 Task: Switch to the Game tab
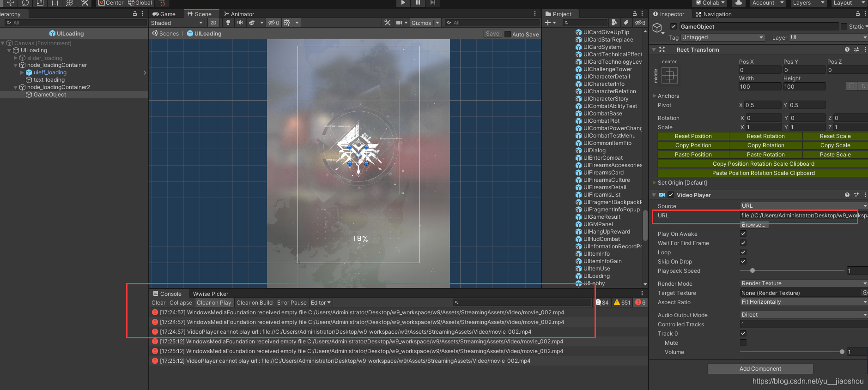point(164,14)
